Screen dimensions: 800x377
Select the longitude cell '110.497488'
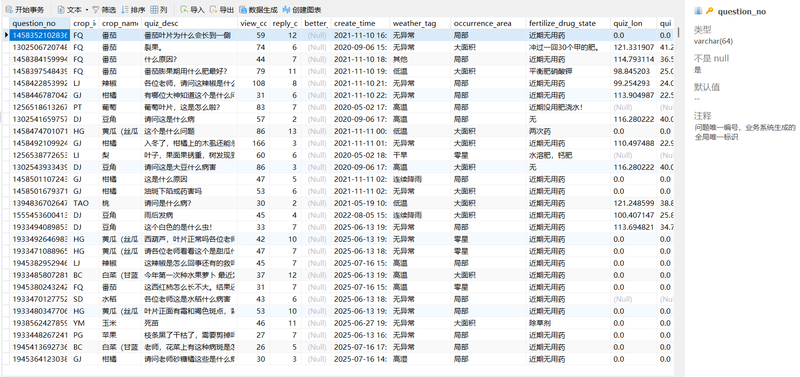(634, 143)
